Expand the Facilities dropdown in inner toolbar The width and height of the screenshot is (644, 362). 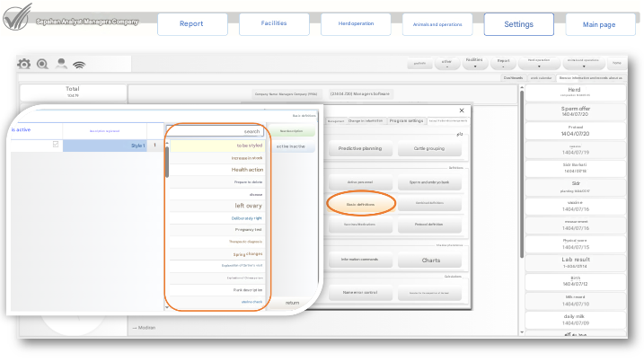pos(475,63)
